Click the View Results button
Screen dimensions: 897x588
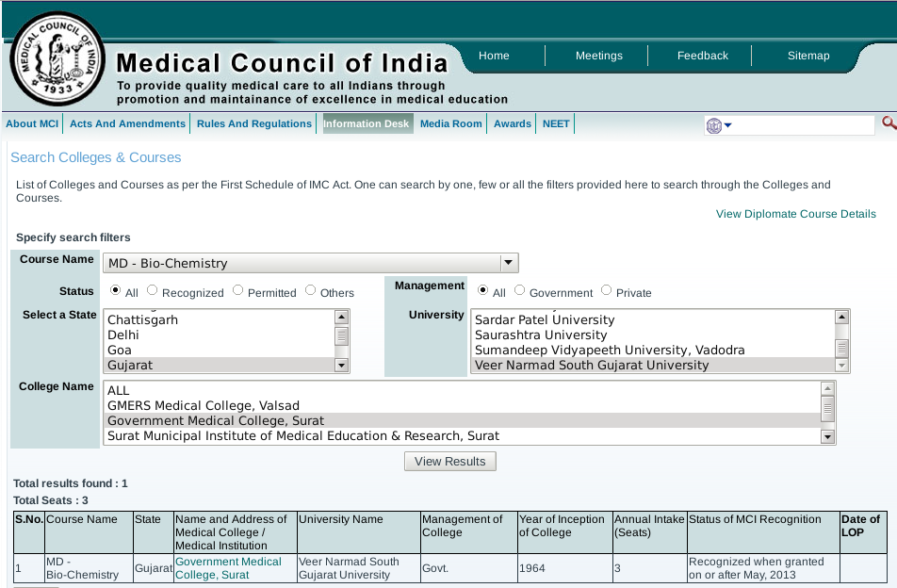[450, 462]
